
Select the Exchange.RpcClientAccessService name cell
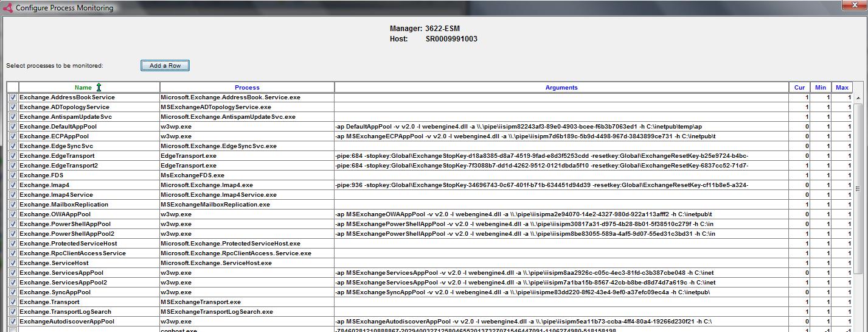89,253
